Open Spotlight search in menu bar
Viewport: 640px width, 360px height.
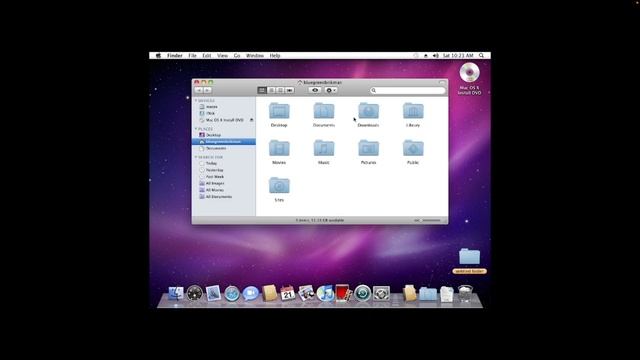click(x=482, y=56)
